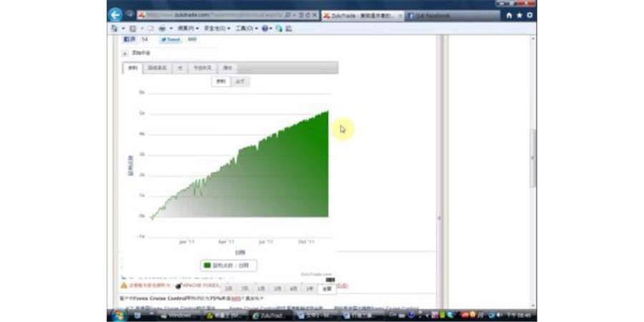644x322 pixels.
Task: Open the 安全性 (Safety) dropdown menu
Action: [218, 29]
